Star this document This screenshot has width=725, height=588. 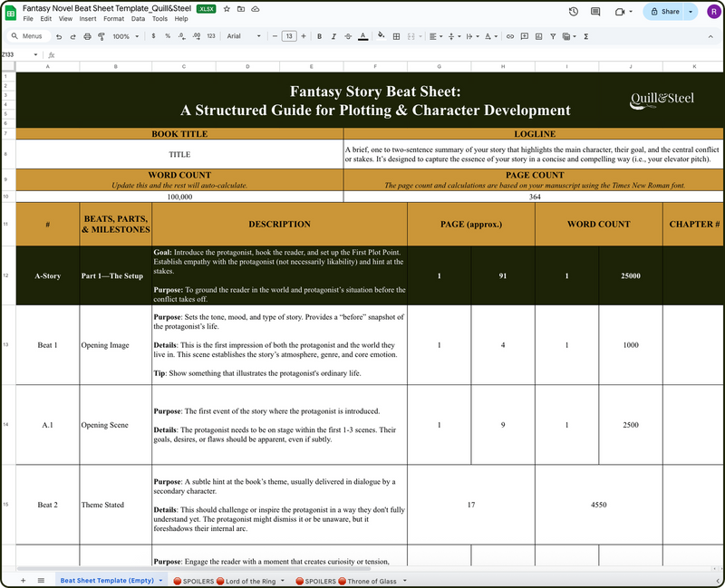pyautogui.click(x=227, y=9)
